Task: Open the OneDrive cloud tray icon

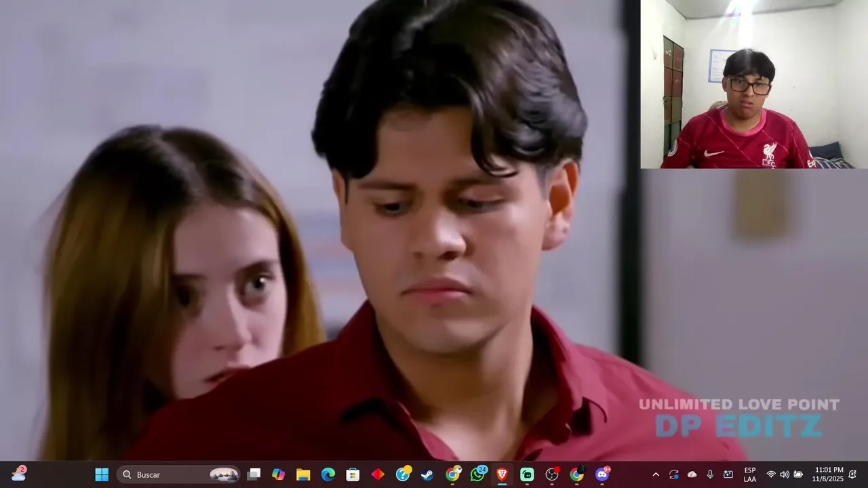Action: [692, 474]
